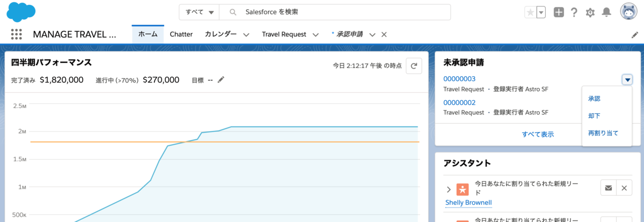This screenshot has height=222, width=644.
Task: Open the カレンダー tab
Action: 221,34
